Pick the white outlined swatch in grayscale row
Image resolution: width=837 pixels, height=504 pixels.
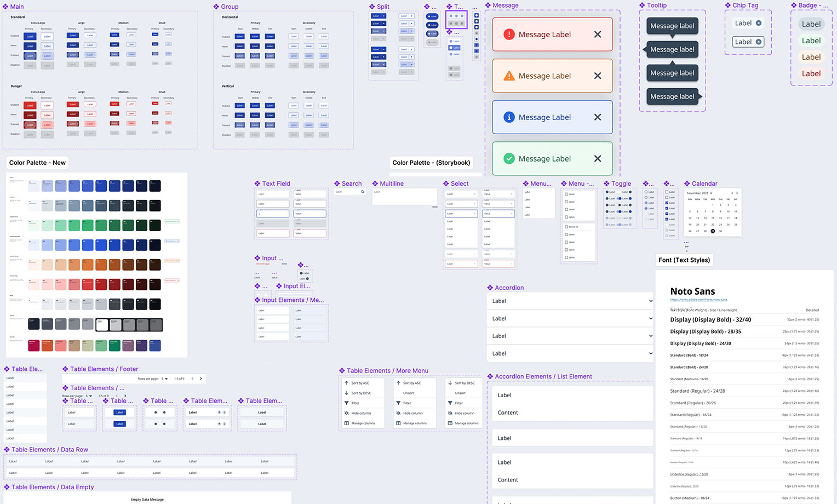pos(102,325)
